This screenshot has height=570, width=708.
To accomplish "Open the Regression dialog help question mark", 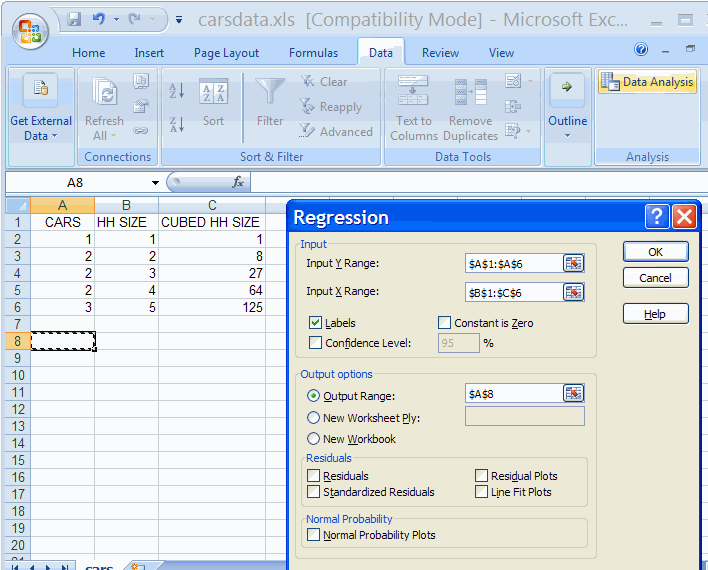I will (x=656, y=217).
